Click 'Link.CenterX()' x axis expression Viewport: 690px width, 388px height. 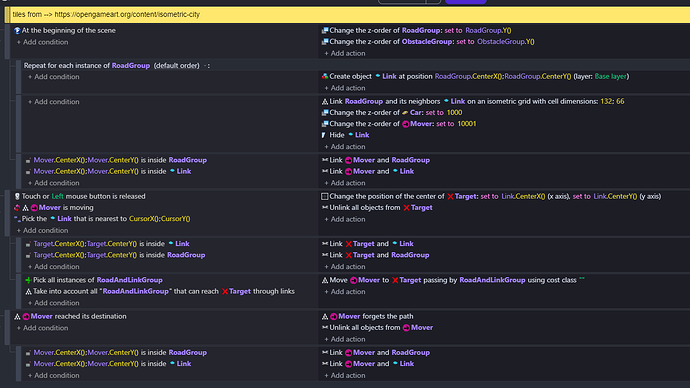tap(523, 196)
